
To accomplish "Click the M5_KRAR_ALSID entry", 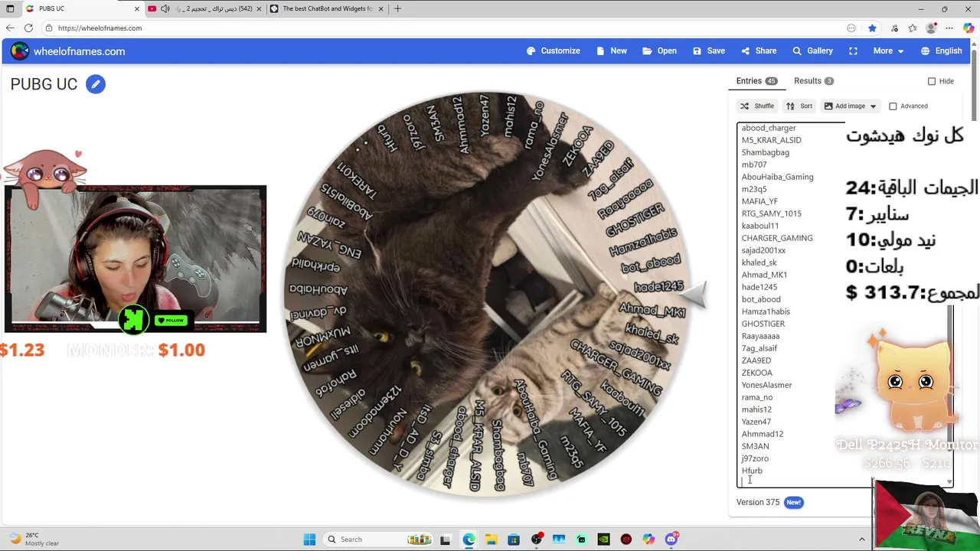I will coord(771,140).
